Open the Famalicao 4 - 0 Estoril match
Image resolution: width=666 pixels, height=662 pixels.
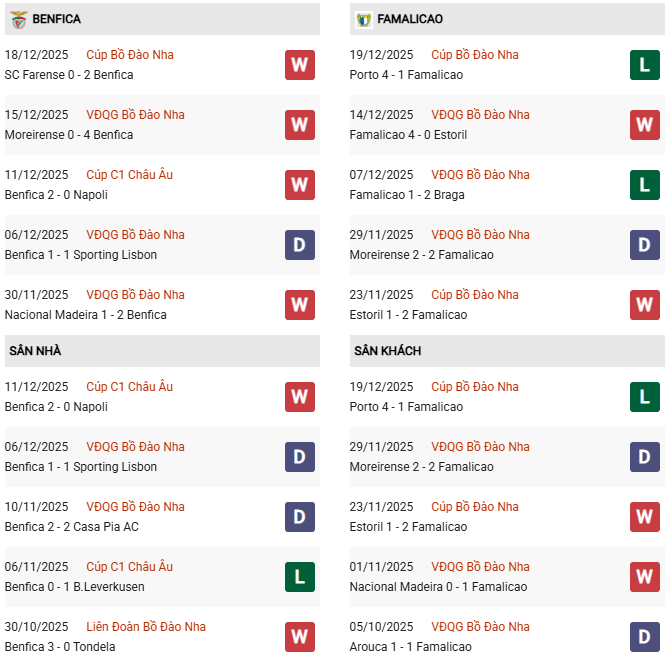(408, 135)
